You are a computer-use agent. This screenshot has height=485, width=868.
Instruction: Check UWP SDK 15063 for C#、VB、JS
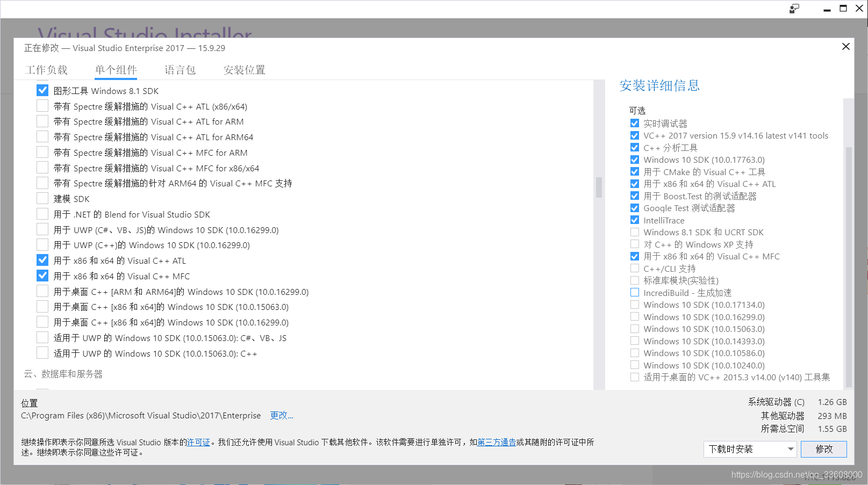click(x=42, y=337)
